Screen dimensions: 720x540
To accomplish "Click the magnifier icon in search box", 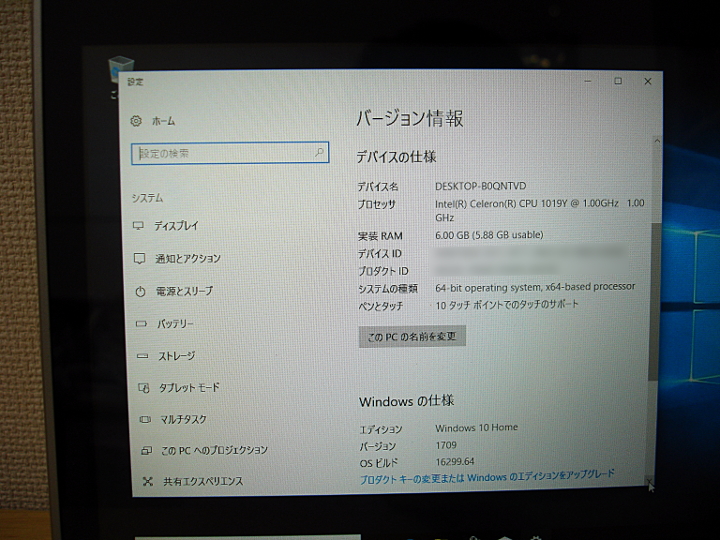I will (x=319, y=152).
